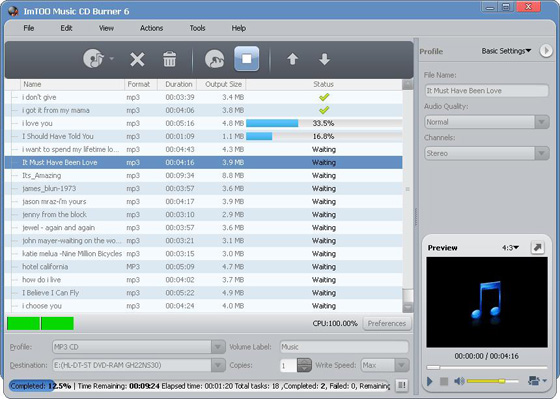Open the Actions menu
Viewport: 560px width, 399px height.
151,28
